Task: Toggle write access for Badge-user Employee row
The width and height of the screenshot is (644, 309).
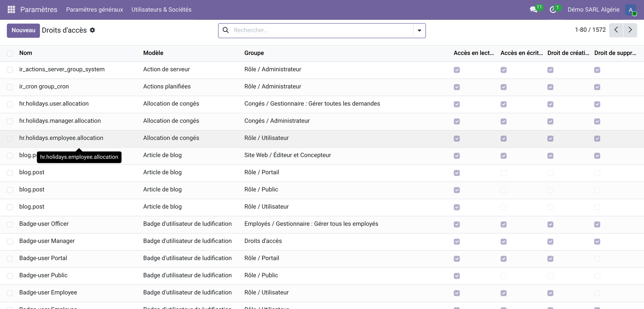Action: pyautogui.click(x=503, y=293)
